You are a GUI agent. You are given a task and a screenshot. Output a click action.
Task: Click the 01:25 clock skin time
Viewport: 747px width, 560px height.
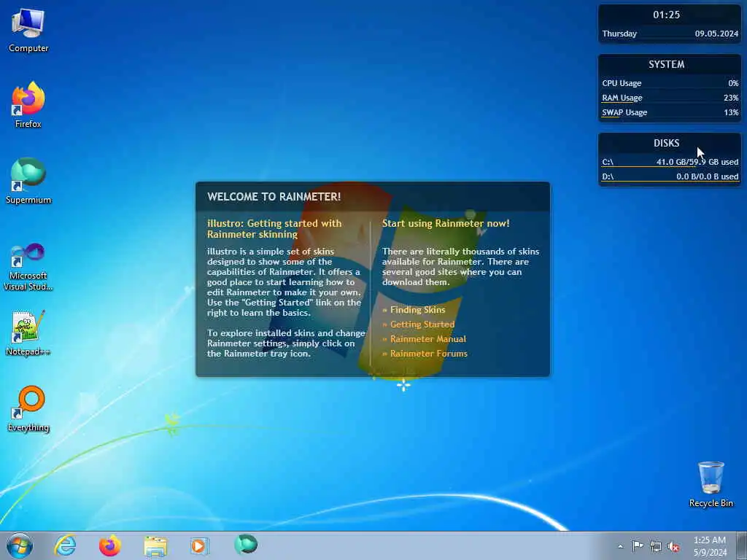[666, 15]
